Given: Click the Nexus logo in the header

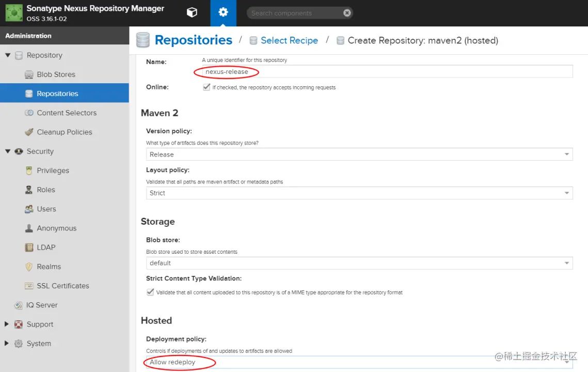Looking at the screenshot, I should click(x=14, y=13).
